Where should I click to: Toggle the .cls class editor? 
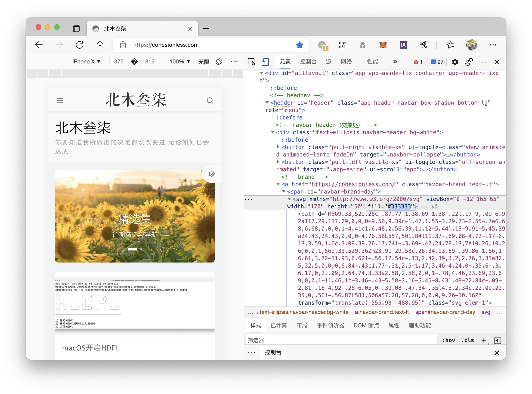[467, 340]
